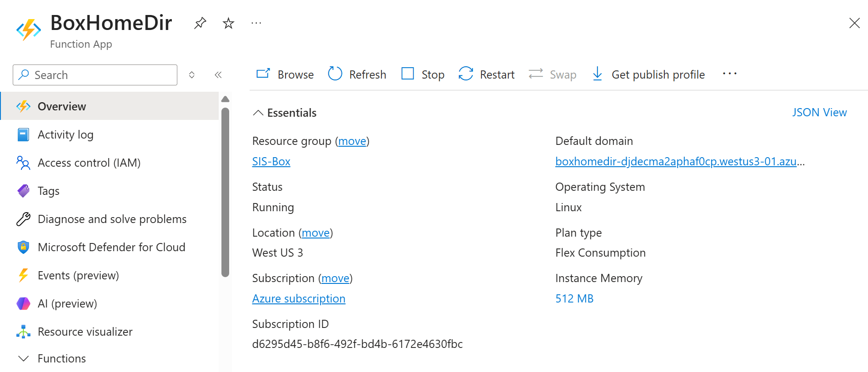Image resolution: width=868 pixels, height=372 pixels.
Task: Focus the sidebar Search field
Action: pyautogui.click(x=95, y=75)
